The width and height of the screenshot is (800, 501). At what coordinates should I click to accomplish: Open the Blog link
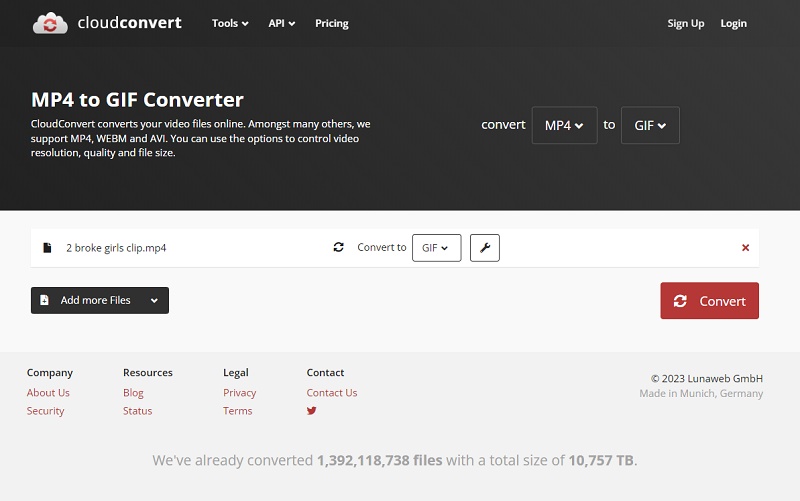[x=133, y=393]
